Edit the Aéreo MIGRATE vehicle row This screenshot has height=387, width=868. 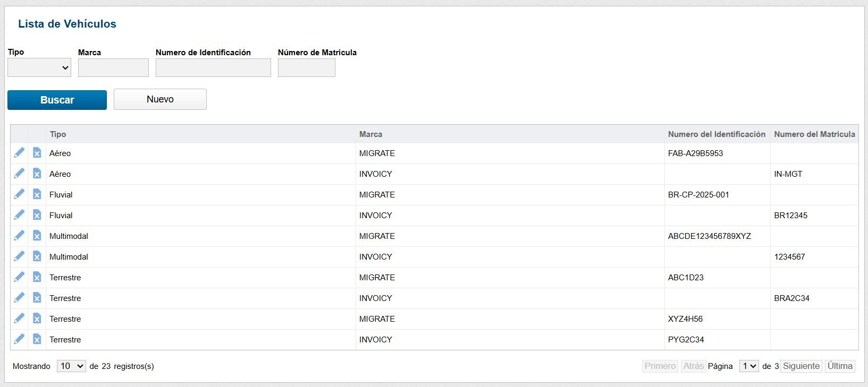[19, 153]
